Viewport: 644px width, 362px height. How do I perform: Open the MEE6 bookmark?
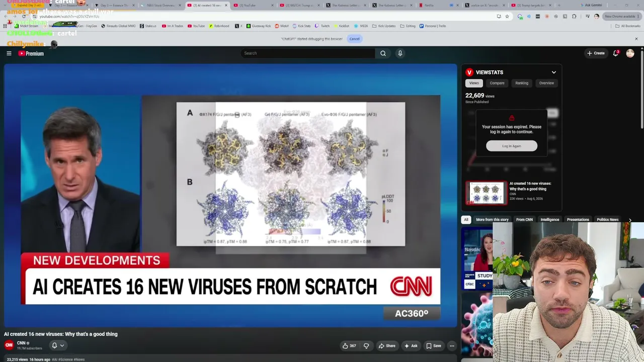point(361,26)
